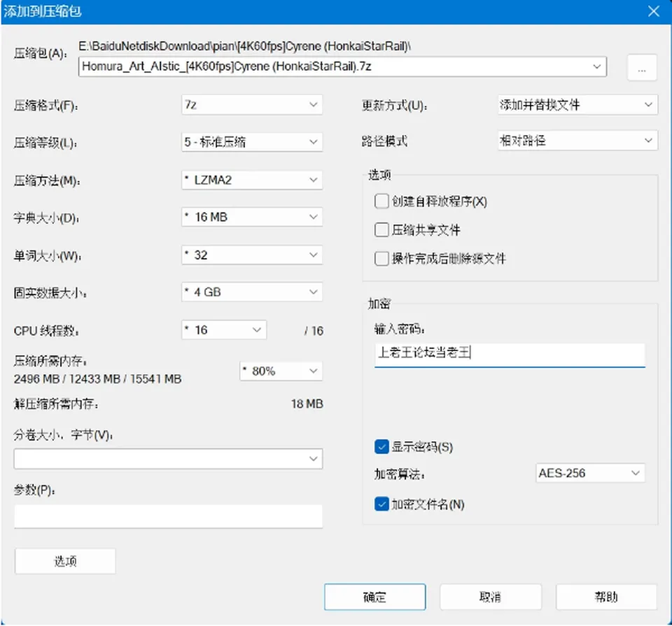Open the LZMA2 compression method dropdown
The height and width of the screenshot is (626, 672).
pos(252,180)
